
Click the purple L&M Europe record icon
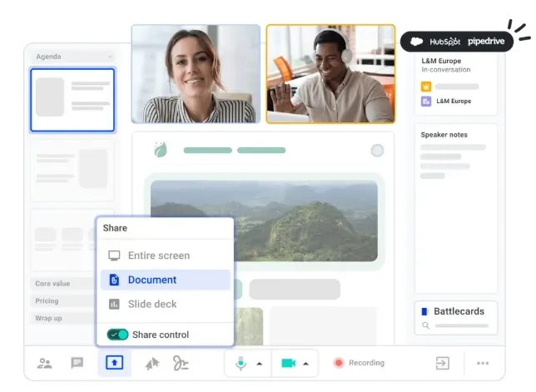tap(426, 102)
